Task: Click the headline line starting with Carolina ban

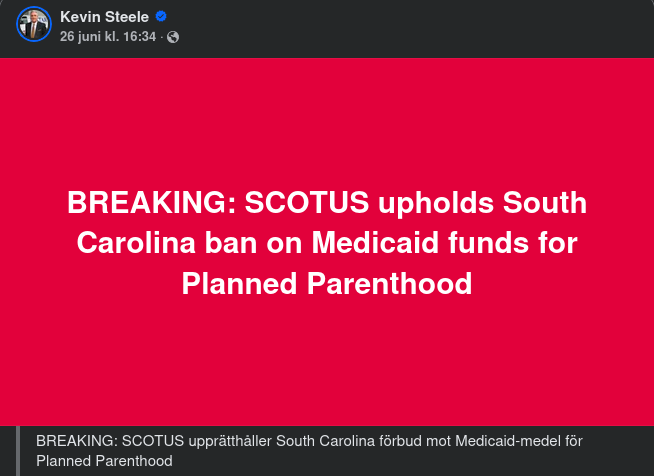Action: point(327,243)
